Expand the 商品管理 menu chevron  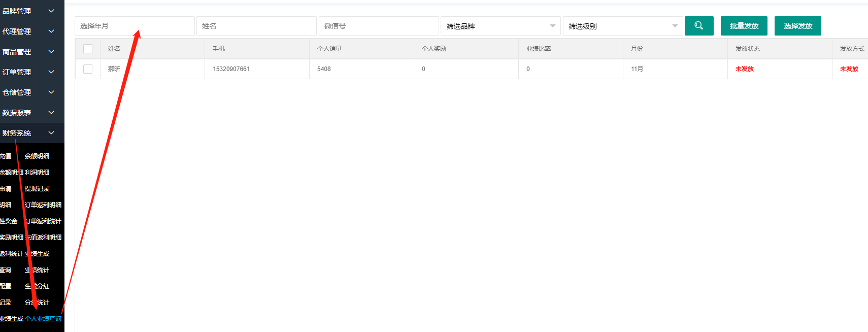pyautogui.click(x=51, y=51)
